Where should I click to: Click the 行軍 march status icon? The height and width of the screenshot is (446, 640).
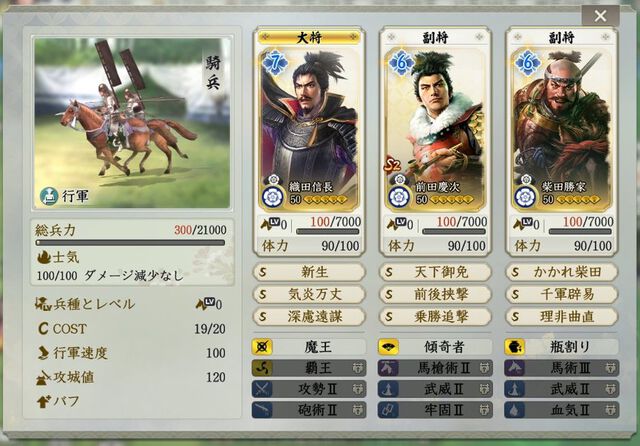(49, 196)
